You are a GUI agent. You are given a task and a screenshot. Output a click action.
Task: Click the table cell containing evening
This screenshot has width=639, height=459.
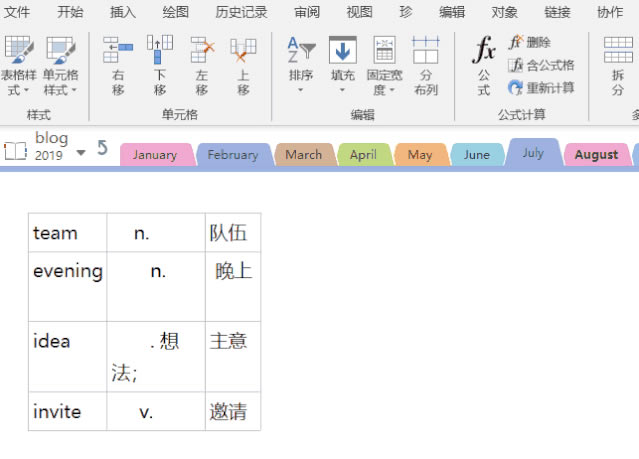68,287
